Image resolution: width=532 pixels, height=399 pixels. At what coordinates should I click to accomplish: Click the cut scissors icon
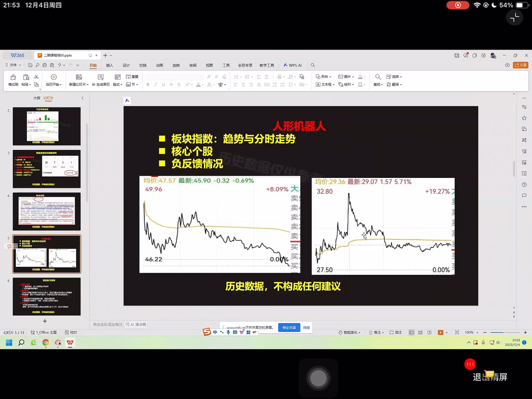36,77
